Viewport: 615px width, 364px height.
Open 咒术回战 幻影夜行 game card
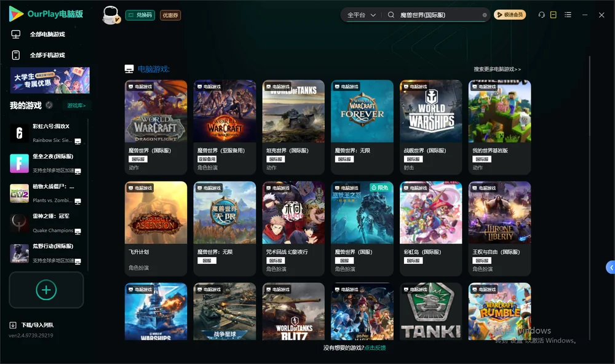[x=293, y=228]
